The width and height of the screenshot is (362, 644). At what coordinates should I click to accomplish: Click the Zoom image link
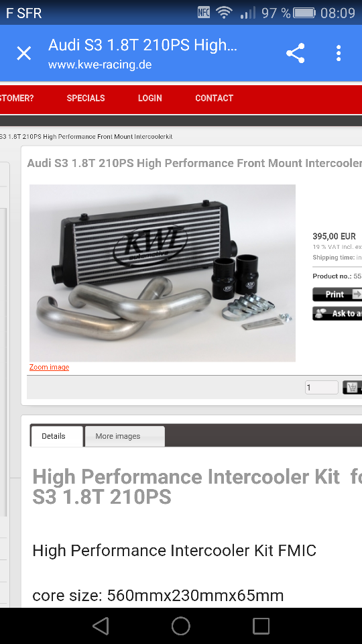pos(49,367)
